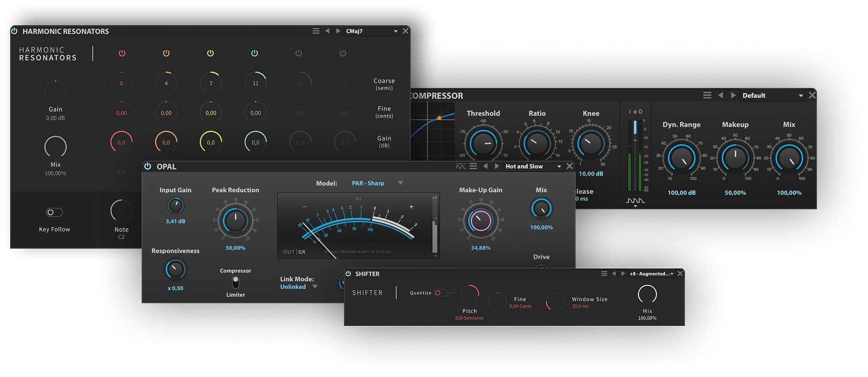Click the Shifter Pitch knob
This screenshot has height=377, width=868.
pos(469,295)
